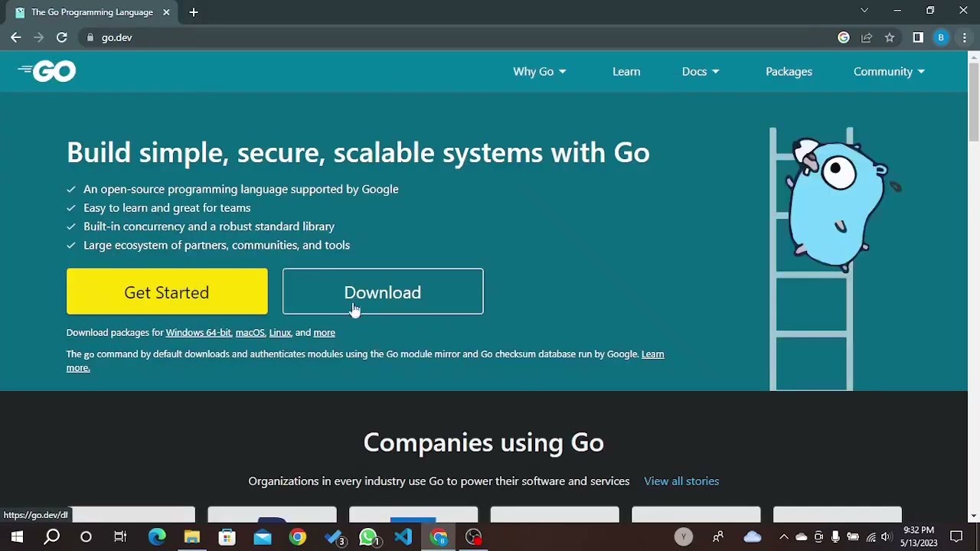This screenshot has height=551, width=980.
Task: Click the yellow Get Started button
Action: (167, 292)
